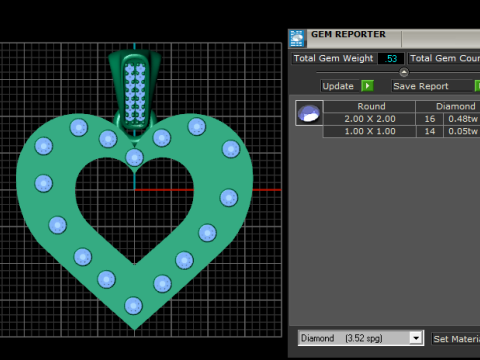Open the Diamond material dropdown arrow

point(416,338)
